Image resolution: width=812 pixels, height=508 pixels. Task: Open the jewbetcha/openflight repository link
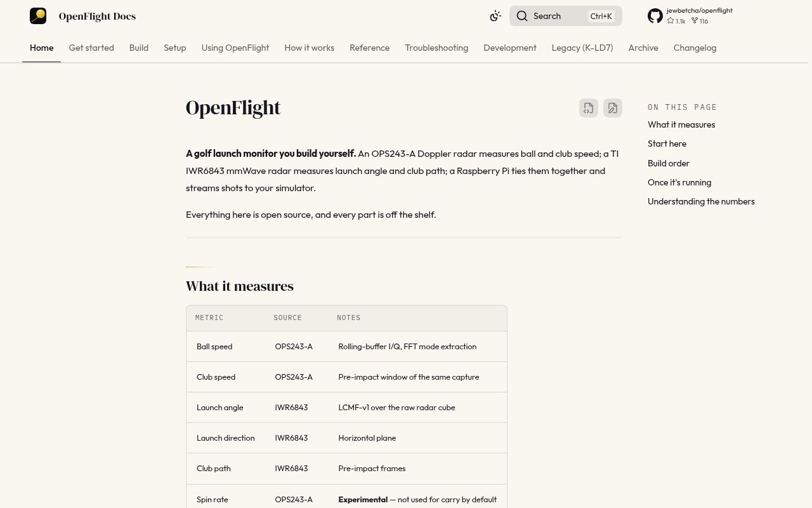(x=699, y=10)
